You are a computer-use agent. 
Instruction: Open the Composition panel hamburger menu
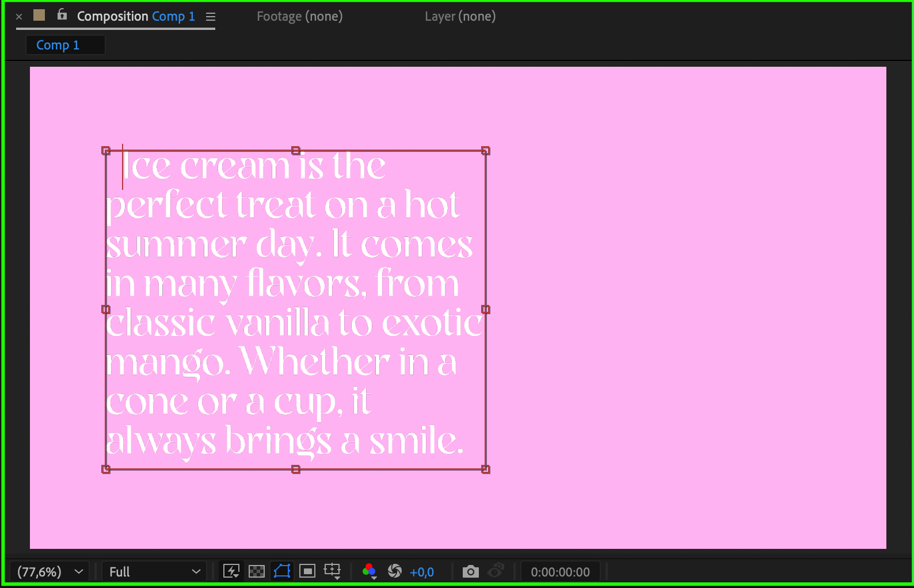coord(211,17)
